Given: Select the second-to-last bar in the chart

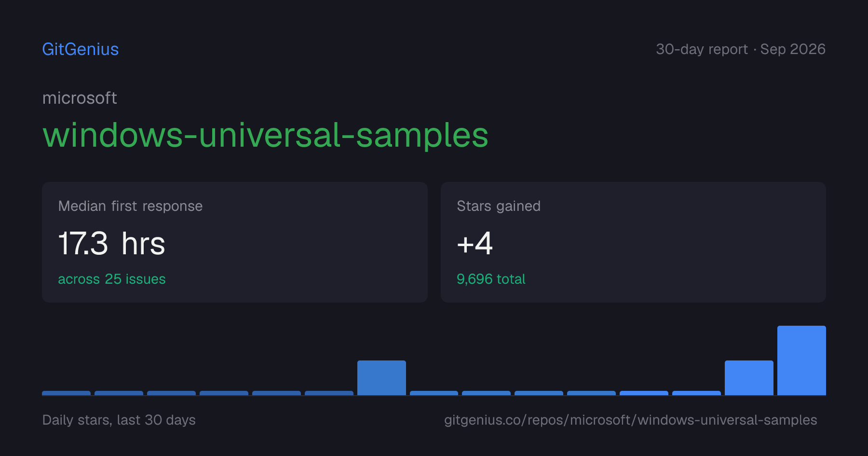Looking at the screenshot, I should [x=749, y=378].
